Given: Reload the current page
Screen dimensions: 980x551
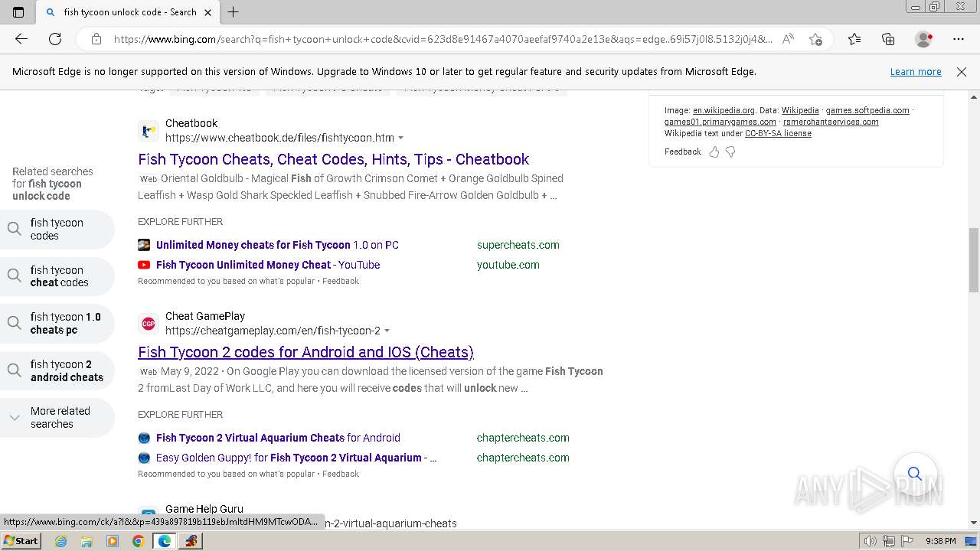Looking at the screenshot, I should pos(55,39).
